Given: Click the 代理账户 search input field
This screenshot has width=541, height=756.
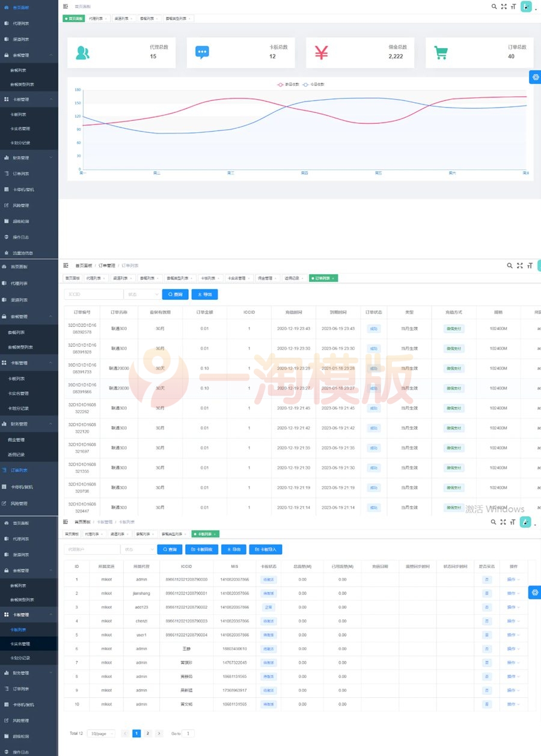Looking at the screenshot, I should tap(92, 549).
